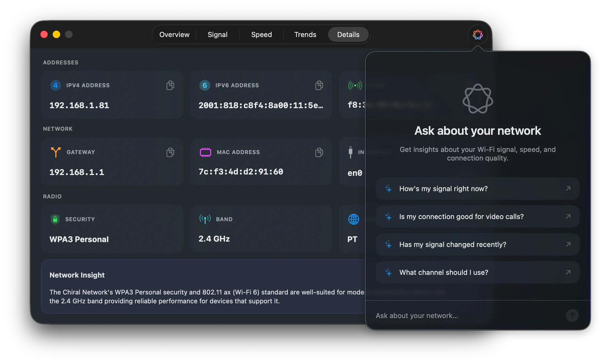Click the purple 6 badge next to IPv6 Address
Screen dimensions: 610x364
pos(205,85)
